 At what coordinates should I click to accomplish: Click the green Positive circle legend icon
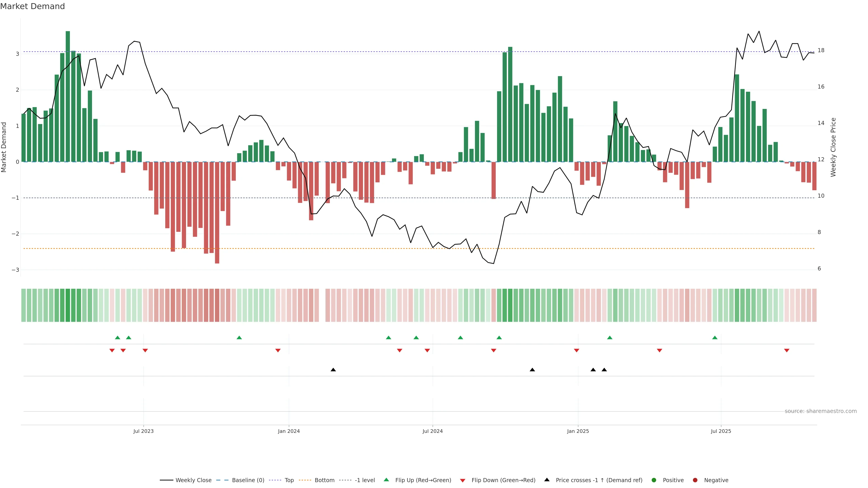(x=654, y=480)
